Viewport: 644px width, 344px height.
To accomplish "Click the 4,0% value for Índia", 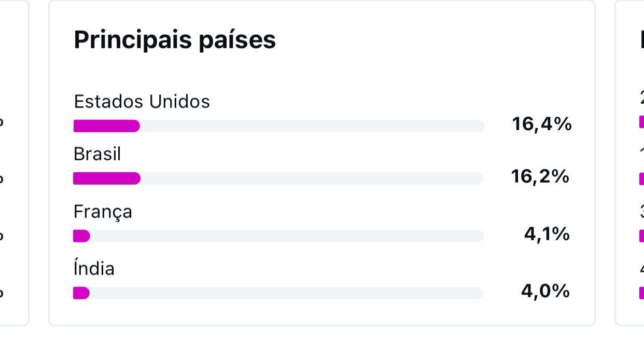I will tap(545, 292).
